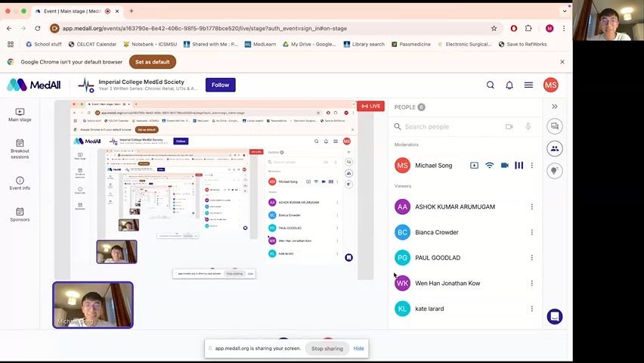
Task: Open the help chat bubble widget
Action: [555, 317]
